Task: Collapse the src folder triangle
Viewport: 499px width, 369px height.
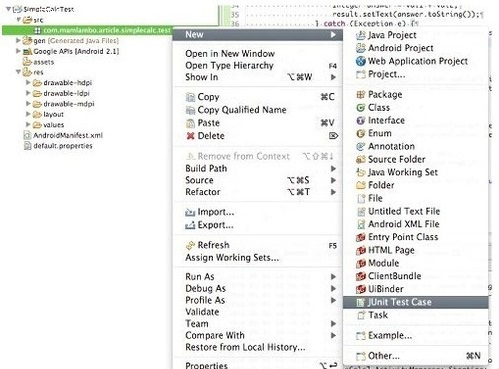Action: [19, 20]
